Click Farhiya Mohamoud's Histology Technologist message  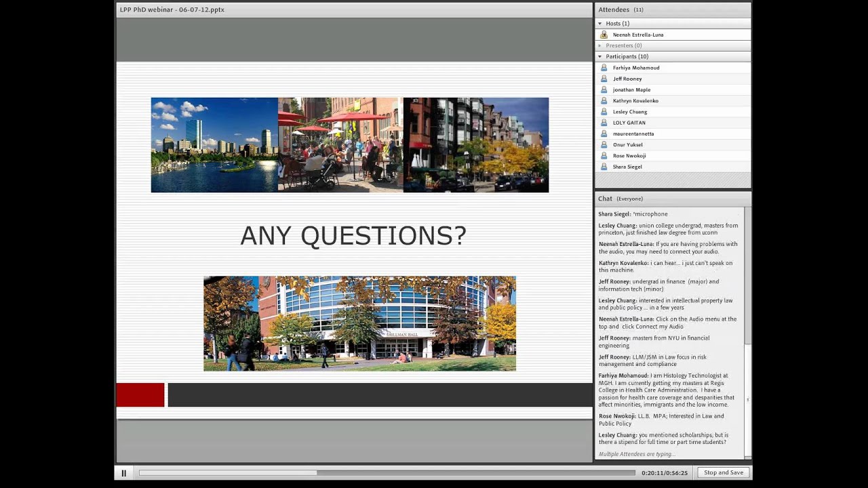point(667,390)
